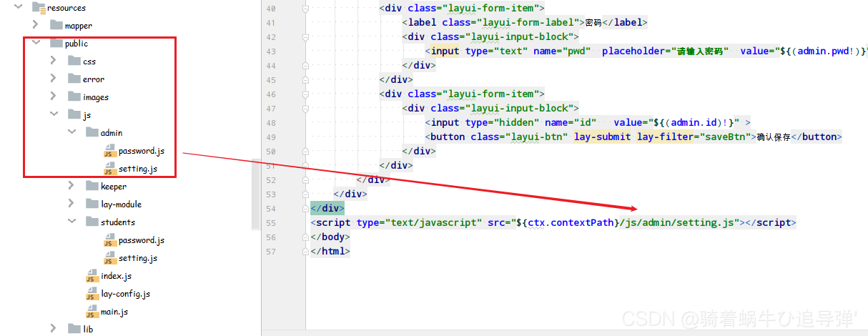Viewport: 868px width, 336px height.
Task: Toggle the code fold marker on line 40
Action: [305, 9]
